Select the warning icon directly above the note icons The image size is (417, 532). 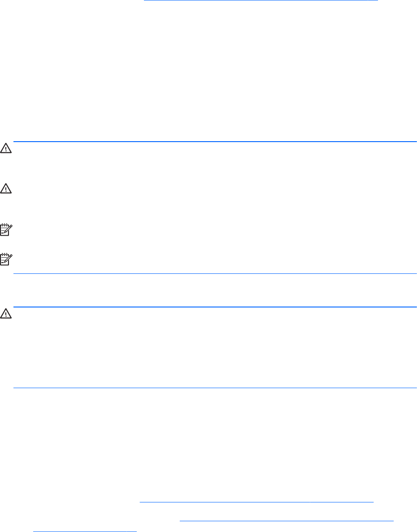pyautogui.click(x=6, y=189)
